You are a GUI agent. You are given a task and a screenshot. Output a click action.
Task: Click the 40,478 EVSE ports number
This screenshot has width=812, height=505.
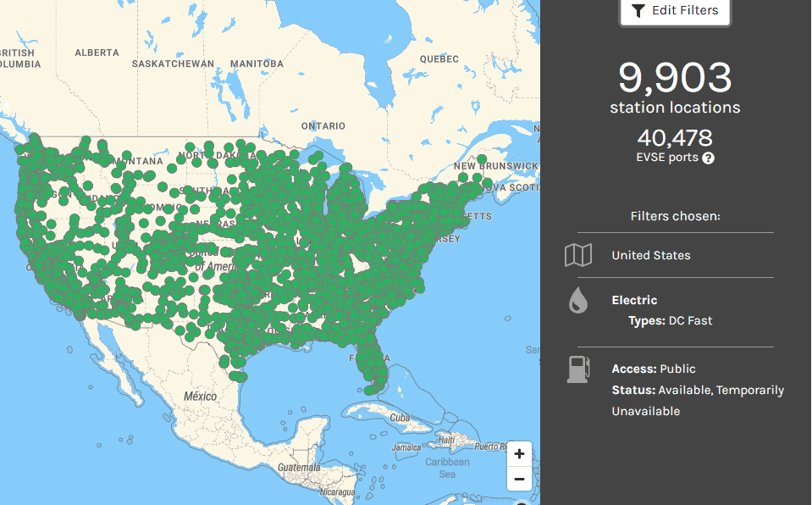pos(675,137)
